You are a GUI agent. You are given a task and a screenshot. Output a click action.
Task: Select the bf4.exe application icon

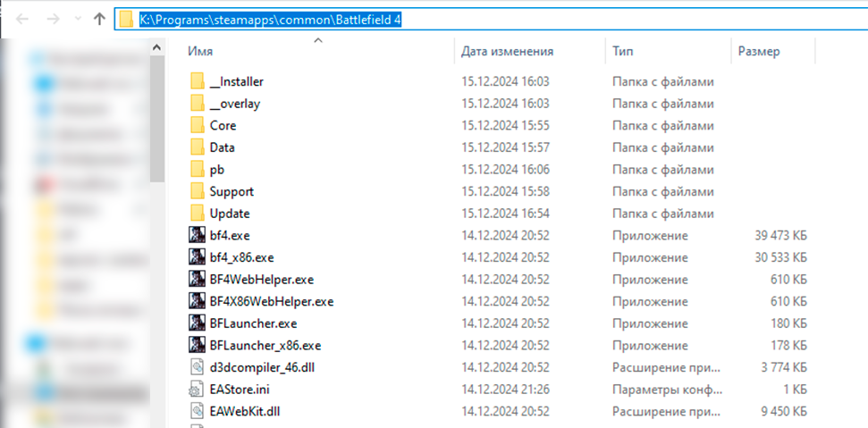point(197,236)
